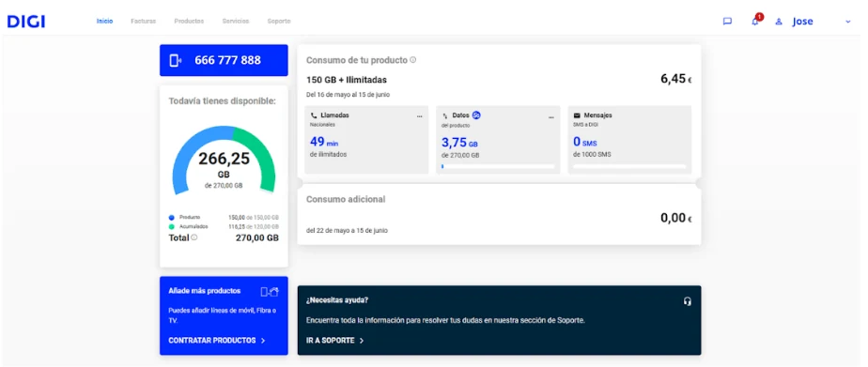Expand the account dropdown chevron beside Jose
This screenshot has height=367, width=868.
(x=847, y=22)
